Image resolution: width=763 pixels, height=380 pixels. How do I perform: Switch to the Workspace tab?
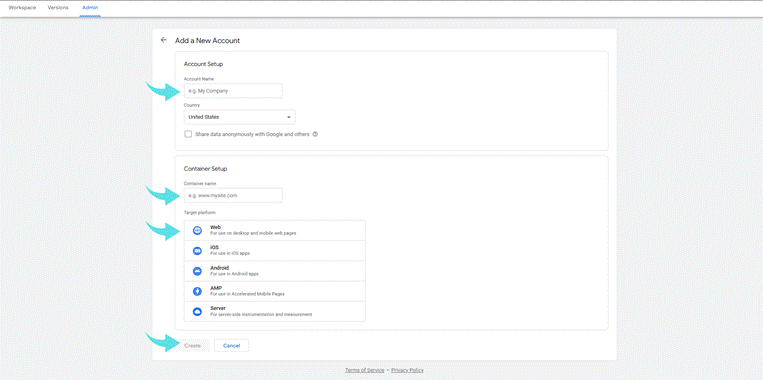point(22,8)
